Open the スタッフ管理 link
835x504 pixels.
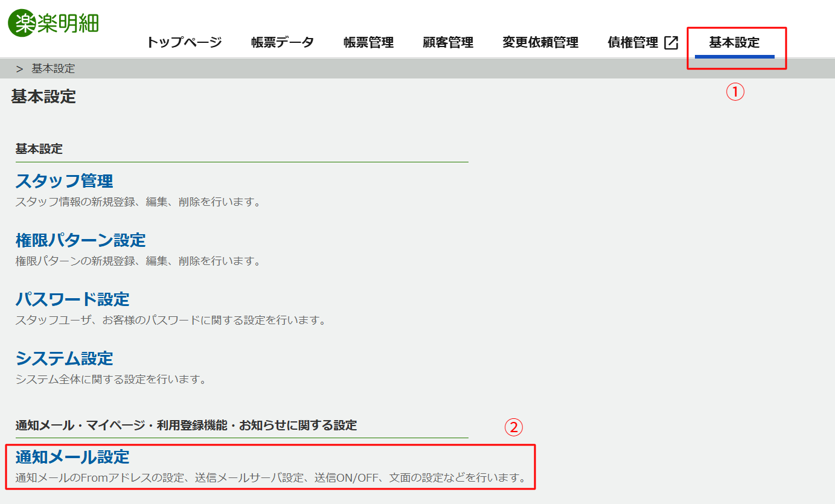coord(64,180)
